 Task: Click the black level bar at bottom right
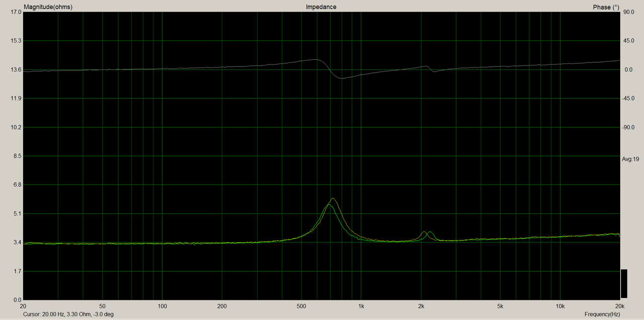(624, 284)
